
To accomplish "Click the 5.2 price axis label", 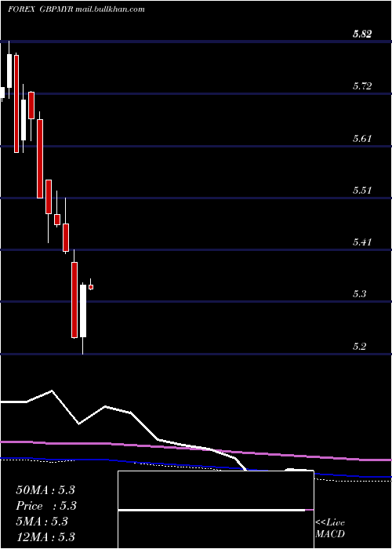I will coord(359,347).
